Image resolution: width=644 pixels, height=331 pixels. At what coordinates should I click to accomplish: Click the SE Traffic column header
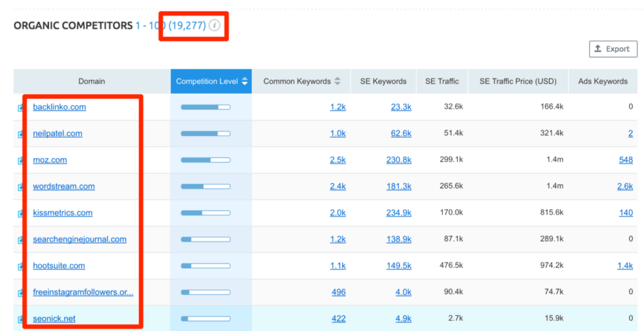442,81
